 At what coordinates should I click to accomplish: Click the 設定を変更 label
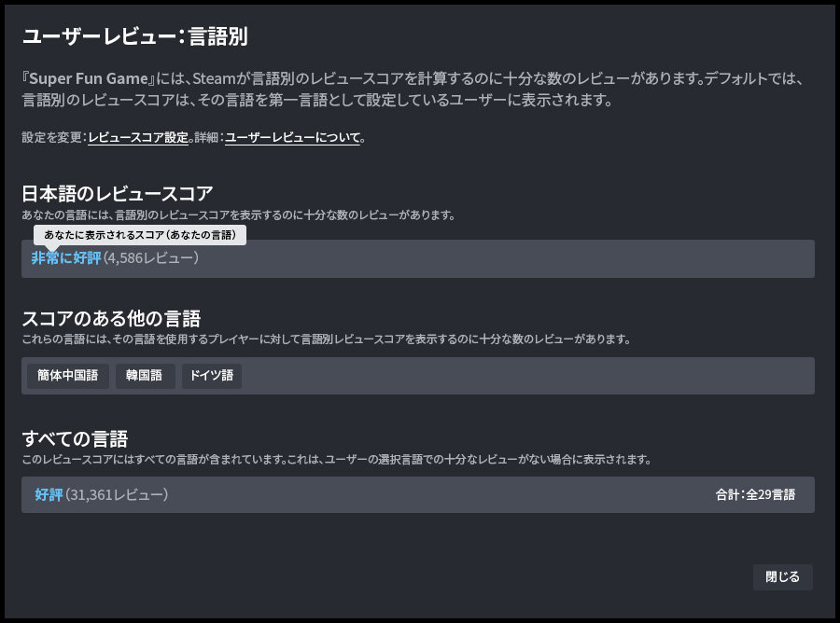coord(51,138)
